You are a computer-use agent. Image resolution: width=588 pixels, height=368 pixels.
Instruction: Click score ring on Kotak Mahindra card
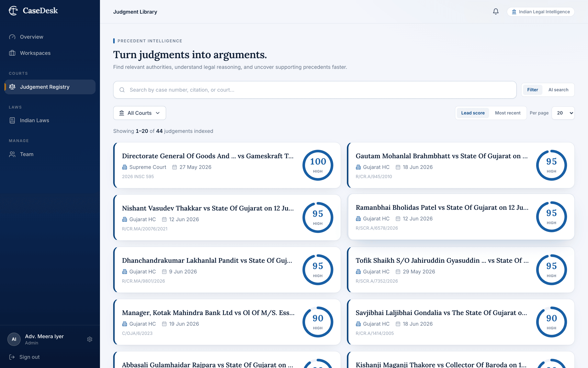tap(318, 322)
